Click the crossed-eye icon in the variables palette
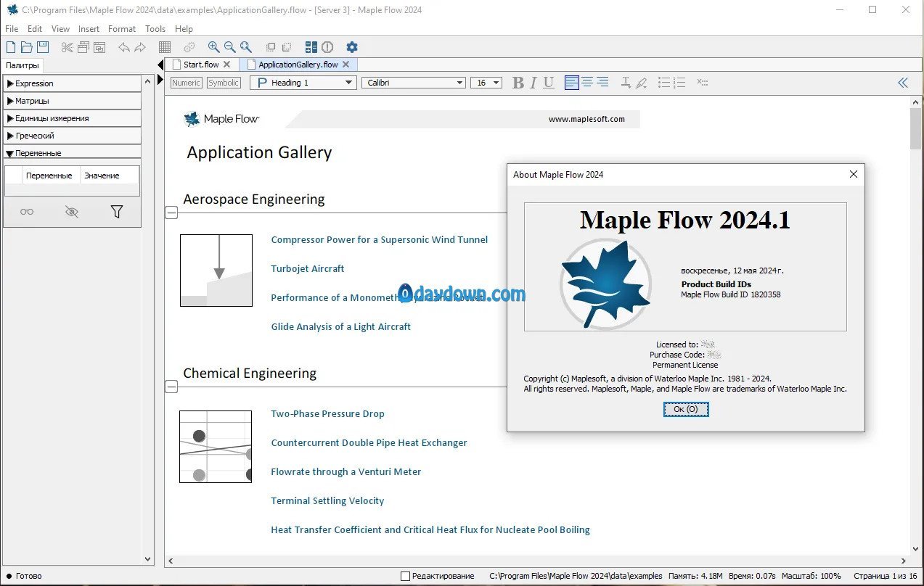924x586 pixels. 71,212
